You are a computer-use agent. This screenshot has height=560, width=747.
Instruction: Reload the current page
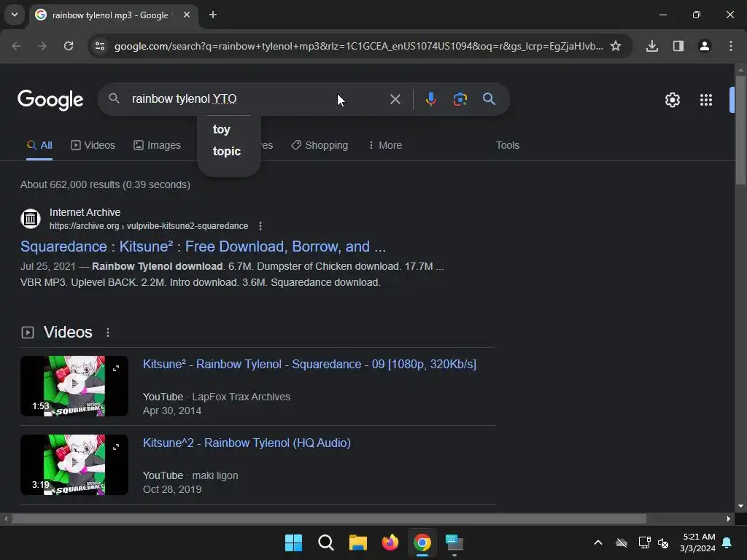(69, 46)
